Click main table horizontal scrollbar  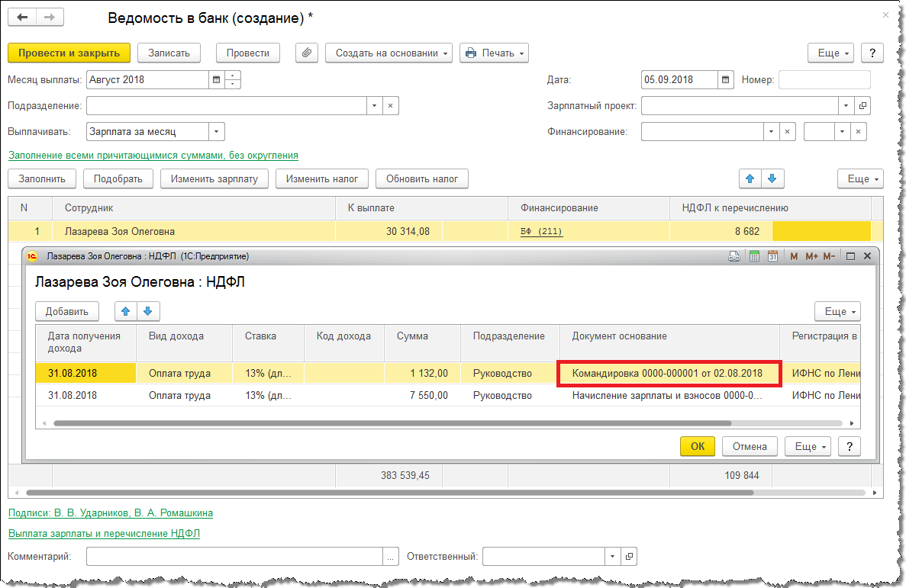(x=389, y=493)
